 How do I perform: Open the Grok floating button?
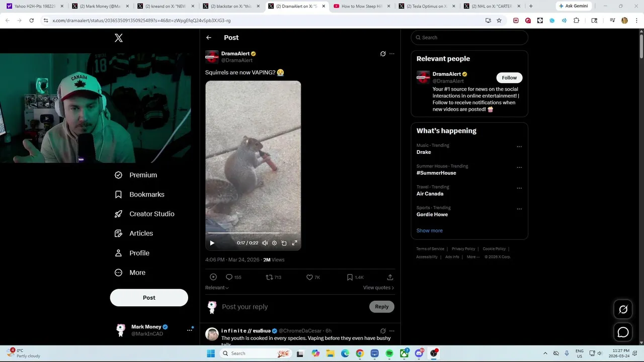(623, 310)
